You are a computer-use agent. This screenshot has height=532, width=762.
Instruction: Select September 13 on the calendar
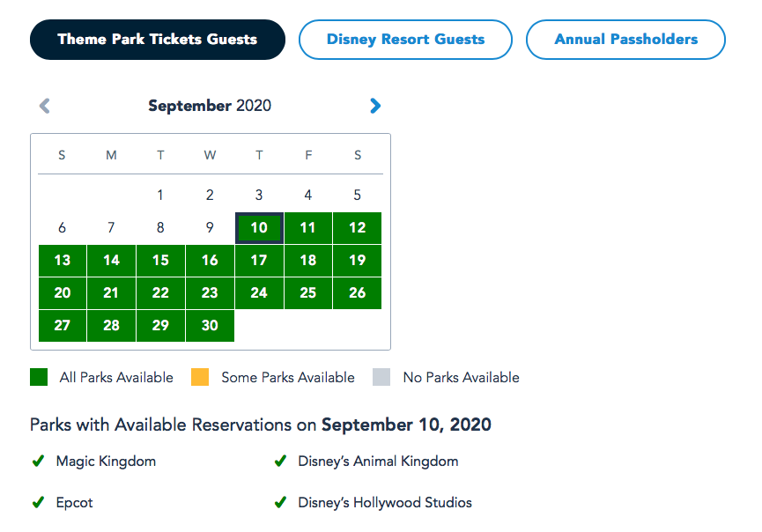tap(63, 261)
